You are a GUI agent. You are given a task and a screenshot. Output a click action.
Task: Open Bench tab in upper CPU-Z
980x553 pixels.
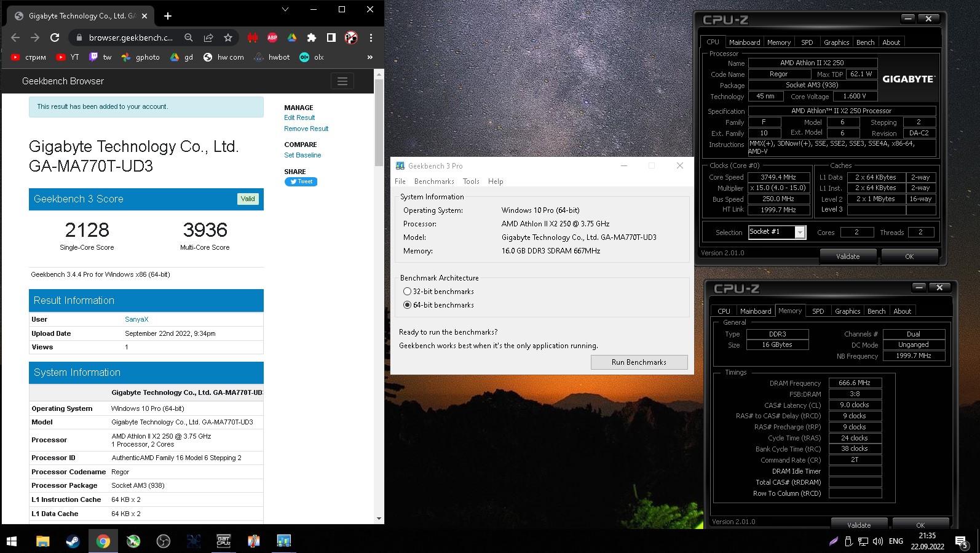pos(865,42)
